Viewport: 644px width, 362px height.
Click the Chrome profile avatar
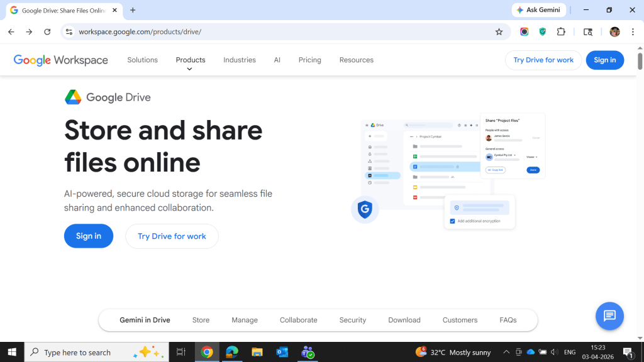click(614, 31)
